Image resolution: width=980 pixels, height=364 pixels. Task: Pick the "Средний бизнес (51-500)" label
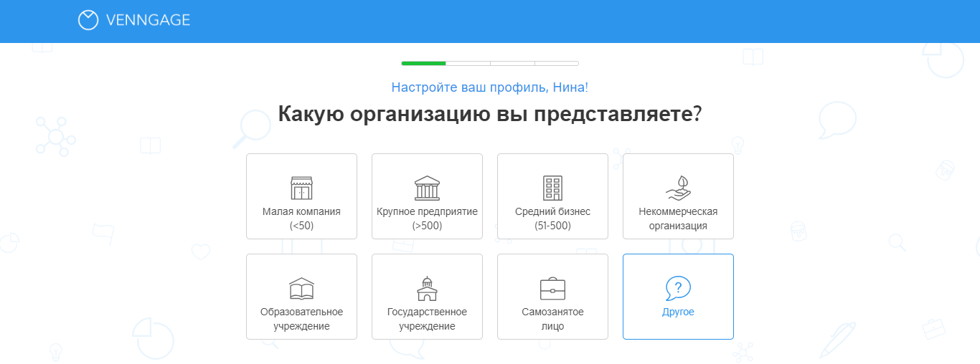coord(552,219)
